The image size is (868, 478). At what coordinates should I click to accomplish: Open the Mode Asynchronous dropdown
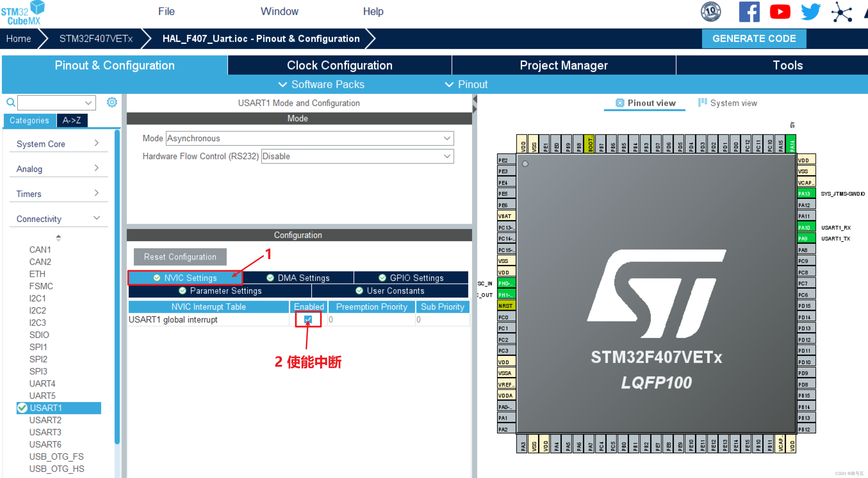[x=310, y=138]
